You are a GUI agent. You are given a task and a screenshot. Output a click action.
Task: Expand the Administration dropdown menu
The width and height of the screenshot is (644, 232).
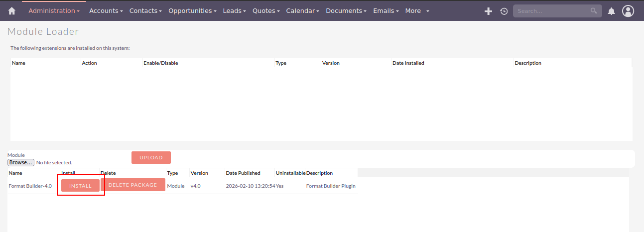click(x=54, y=11)
